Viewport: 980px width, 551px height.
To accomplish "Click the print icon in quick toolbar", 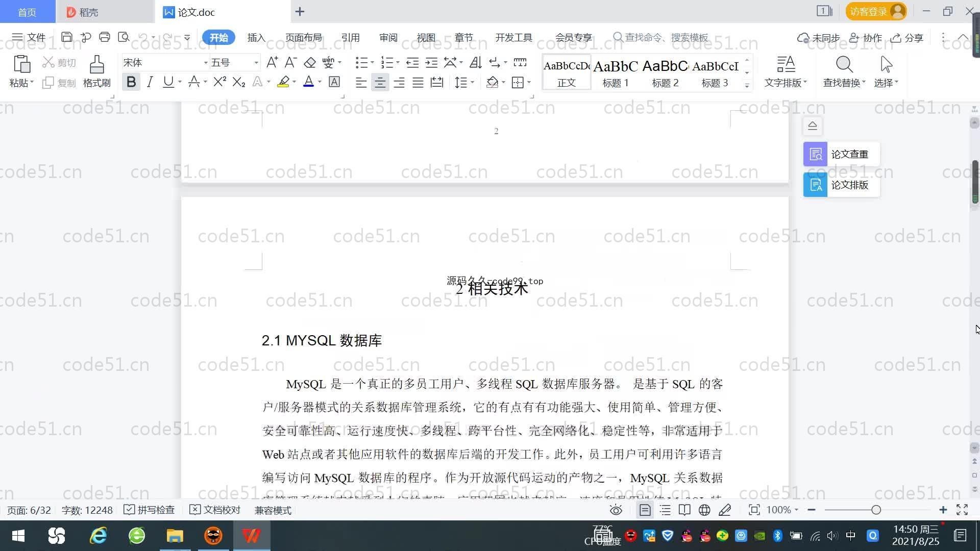I will (105, 37).
